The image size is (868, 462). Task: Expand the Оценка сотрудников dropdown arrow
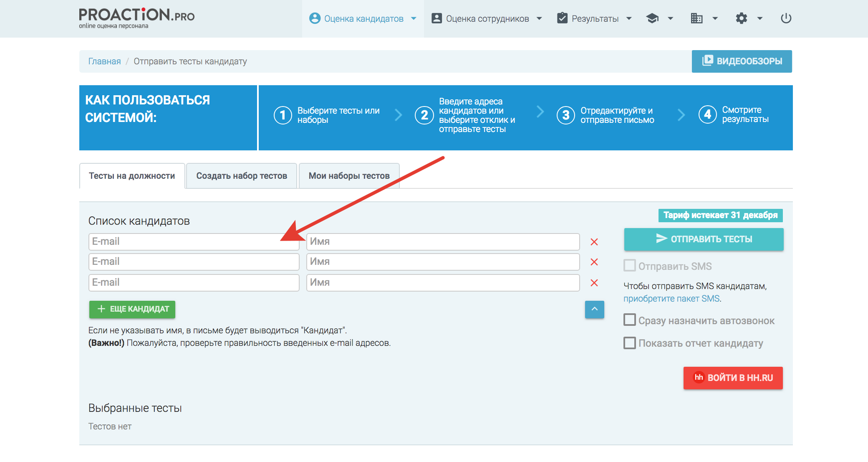tap(539, 18)
